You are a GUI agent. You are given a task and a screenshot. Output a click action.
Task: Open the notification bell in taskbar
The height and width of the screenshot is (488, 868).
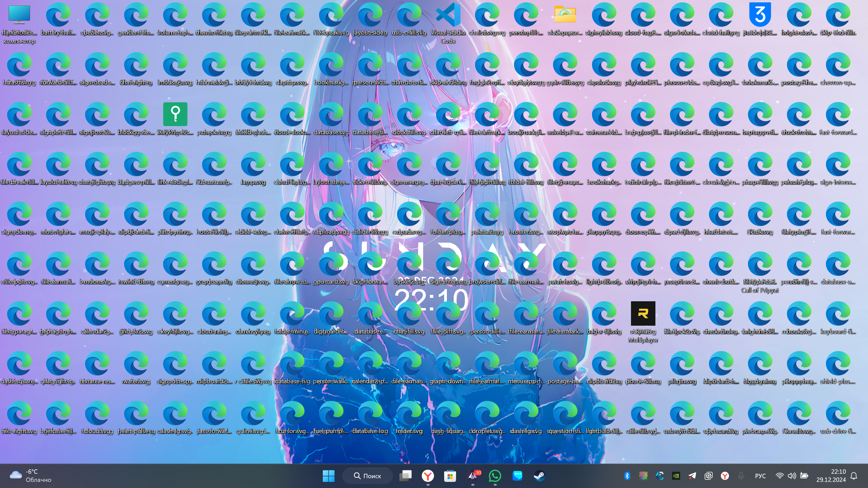(x=854, y=476)
